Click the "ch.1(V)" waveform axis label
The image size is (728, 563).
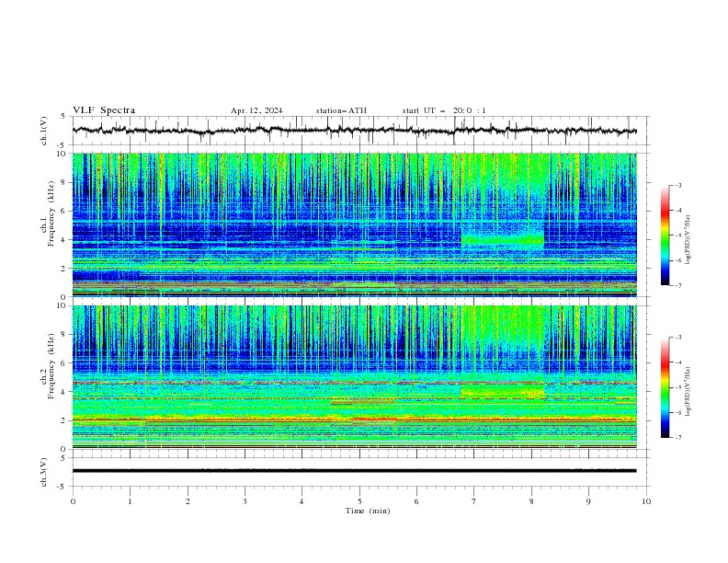point(44,131)
